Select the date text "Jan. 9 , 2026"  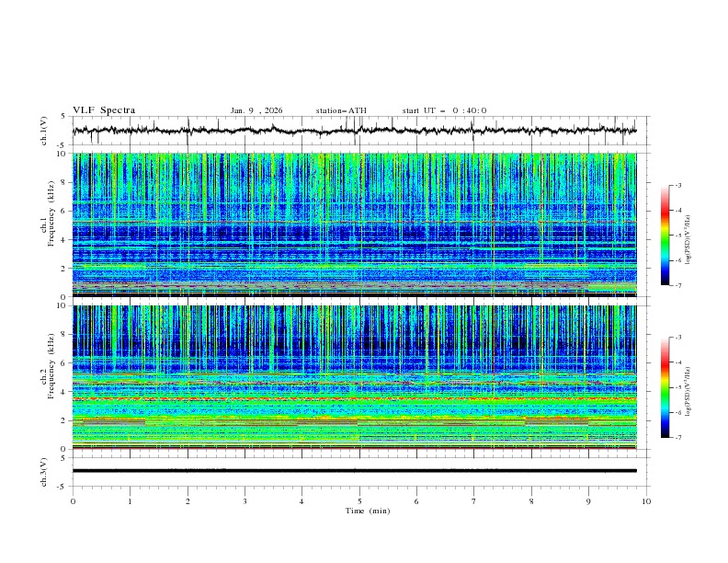256,110
